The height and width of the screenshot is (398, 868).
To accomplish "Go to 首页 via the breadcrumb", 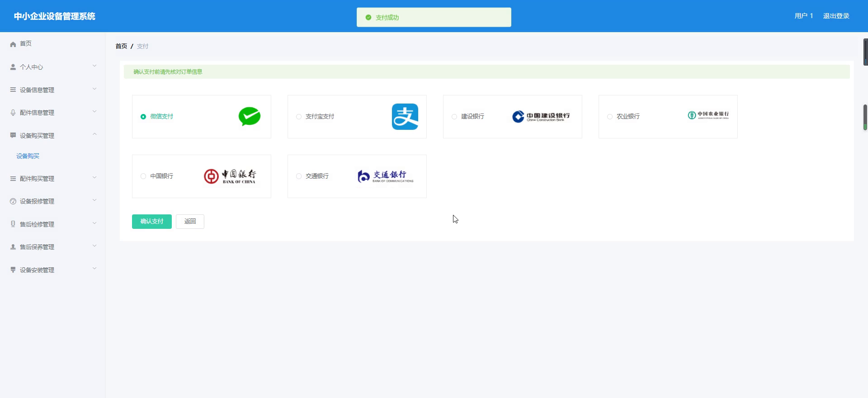I will point(121,46).
